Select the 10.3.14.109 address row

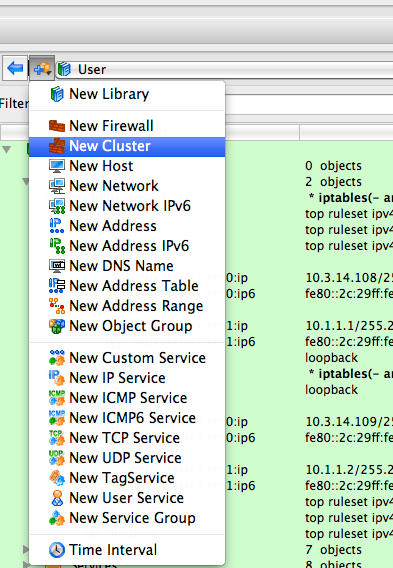pos(349,422)
